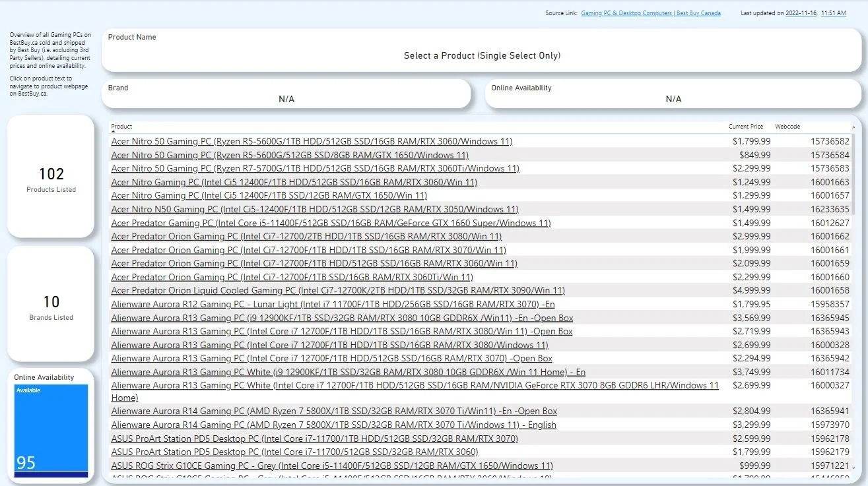
Task: Select the $4,999.99 price cell
Action: [x=751, y=290]
